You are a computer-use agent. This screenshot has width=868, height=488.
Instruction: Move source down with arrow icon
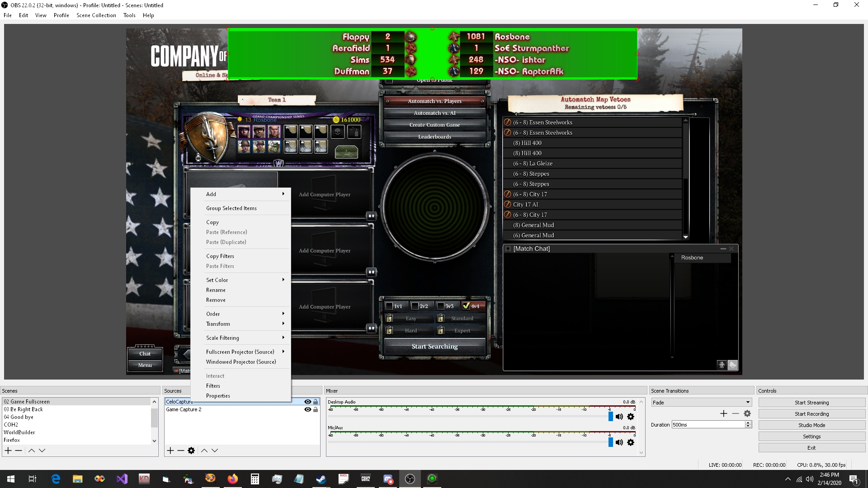coord(215,450)
